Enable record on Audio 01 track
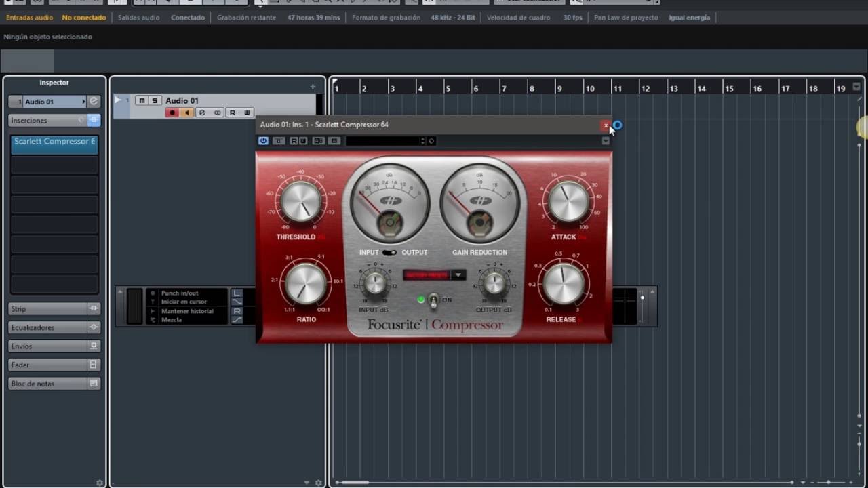 click(x=172, y=113)
